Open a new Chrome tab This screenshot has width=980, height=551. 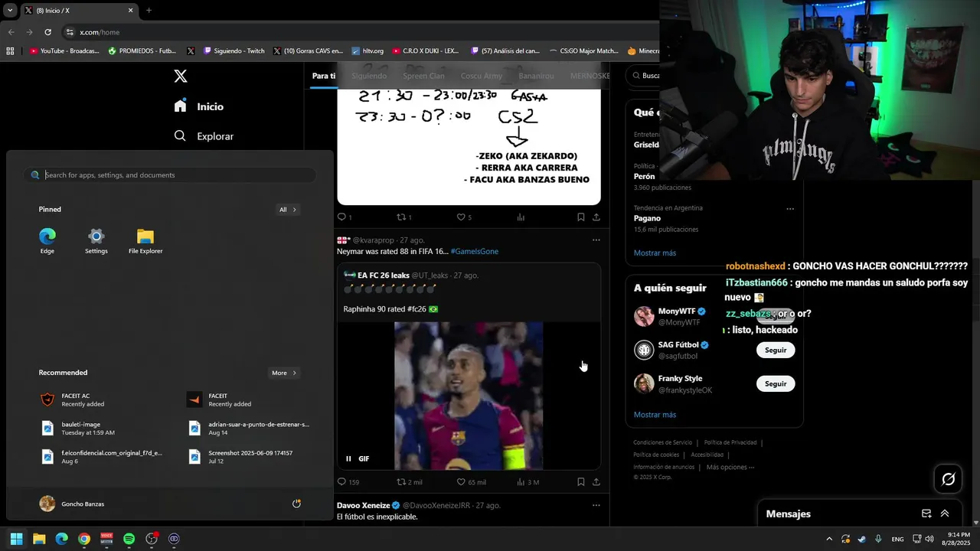(x=149, y=11)
